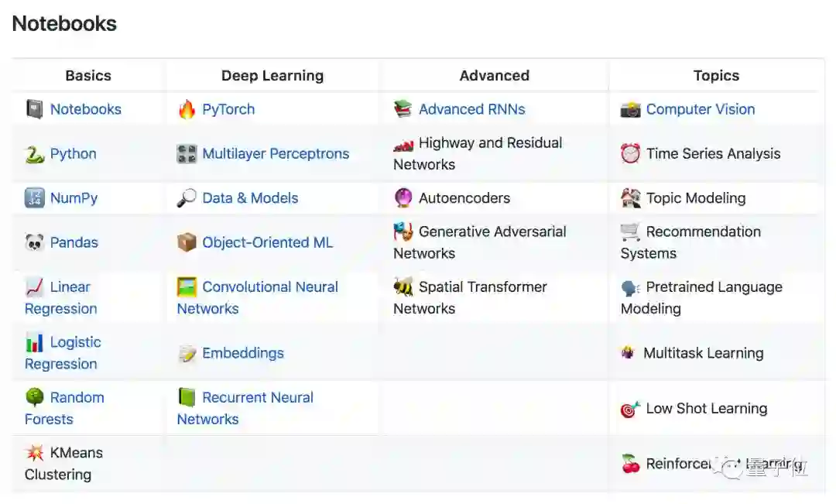836x504 pixels.
Task: Open the Embeddings notebook link
Action: pos(243,353)
